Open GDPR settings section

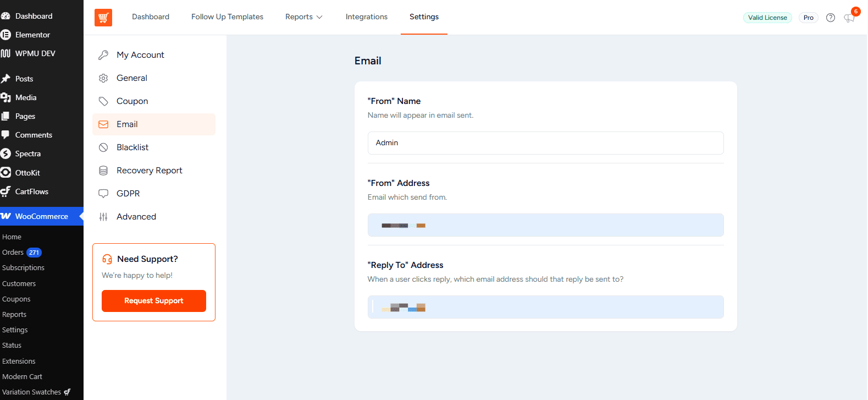pyautogui.click(x=154, y=194)
